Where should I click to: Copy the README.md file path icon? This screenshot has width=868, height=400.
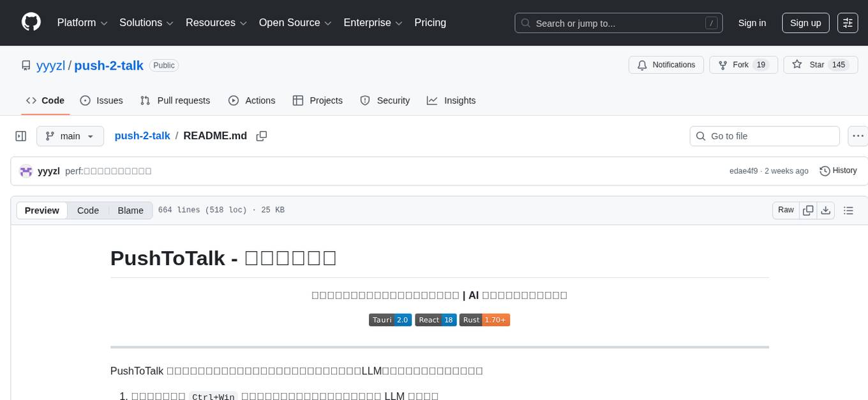(x=262, y=136)
